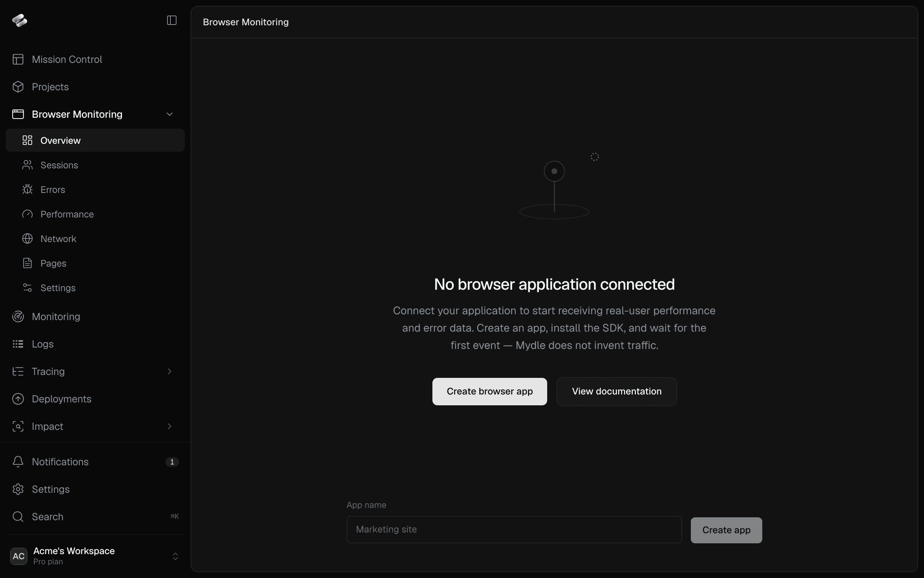Expand the Impact submenu chevron
This screenshot has height=578, width=924.
point(170,426)
